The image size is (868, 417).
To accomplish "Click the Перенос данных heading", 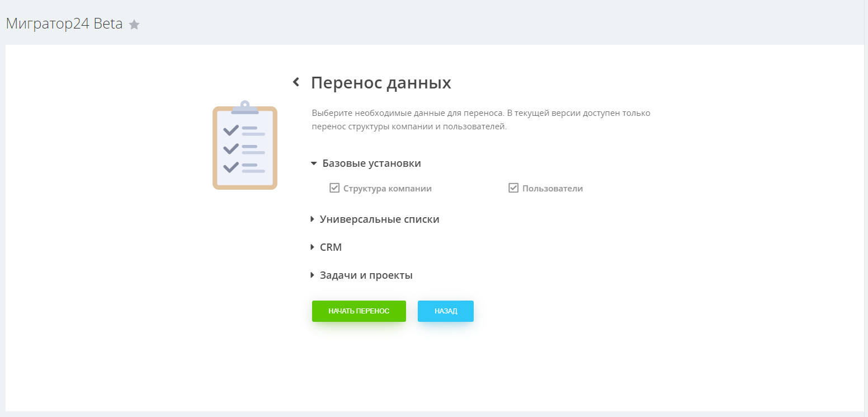I will click(381, 83).
